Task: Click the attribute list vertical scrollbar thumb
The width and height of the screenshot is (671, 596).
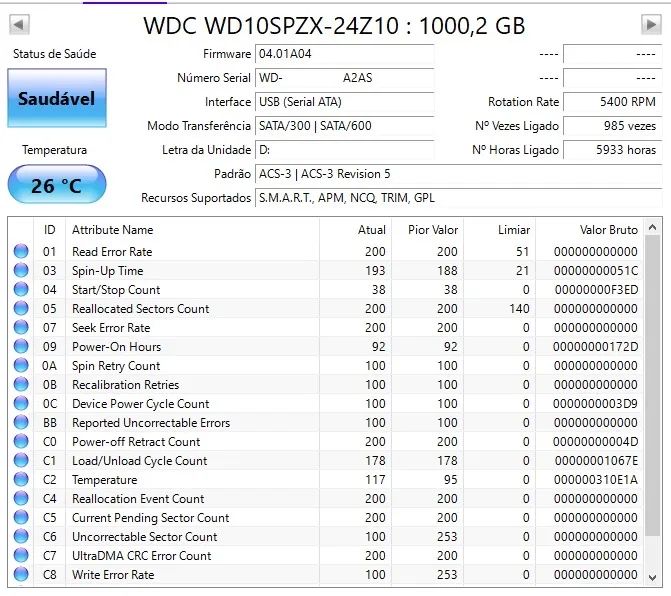Action: tap(652, 385)
